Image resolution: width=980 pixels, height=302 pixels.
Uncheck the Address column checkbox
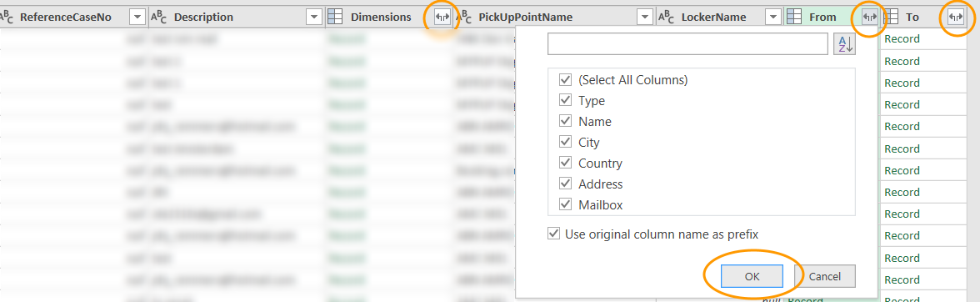click(x=566, y=184)
